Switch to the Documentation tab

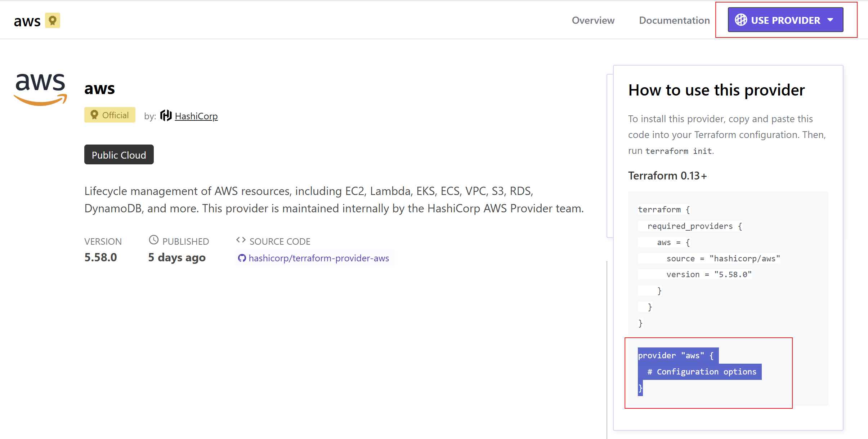pyautogui.click(x=674, y=20)
